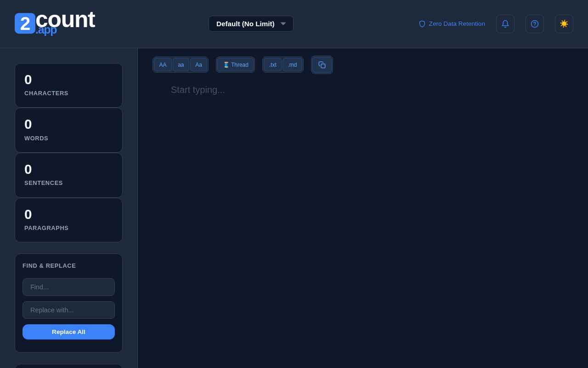Convert text to uppercase with AA
The height and width of the screenshot is (368, 588).
(163, 65)
